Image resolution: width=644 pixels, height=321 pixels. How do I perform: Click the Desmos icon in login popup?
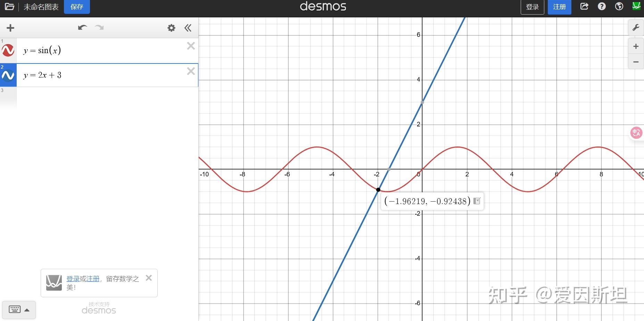point(54,283)
